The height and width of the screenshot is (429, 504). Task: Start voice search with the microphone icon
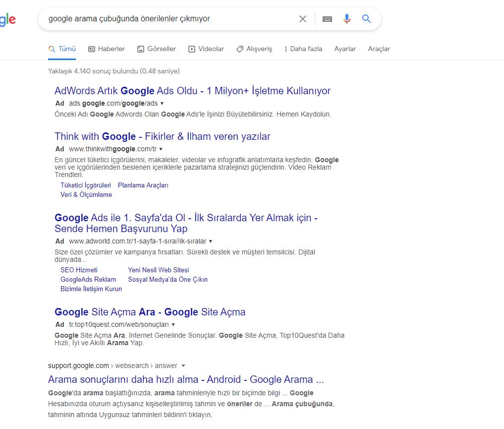pyautogui.click(x=346, y=19)
